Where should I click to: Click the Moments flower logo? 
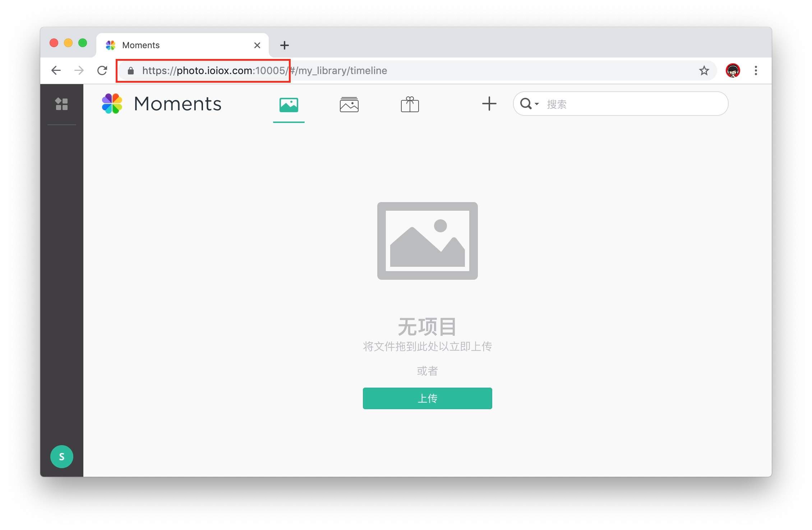tap(112, 104)
